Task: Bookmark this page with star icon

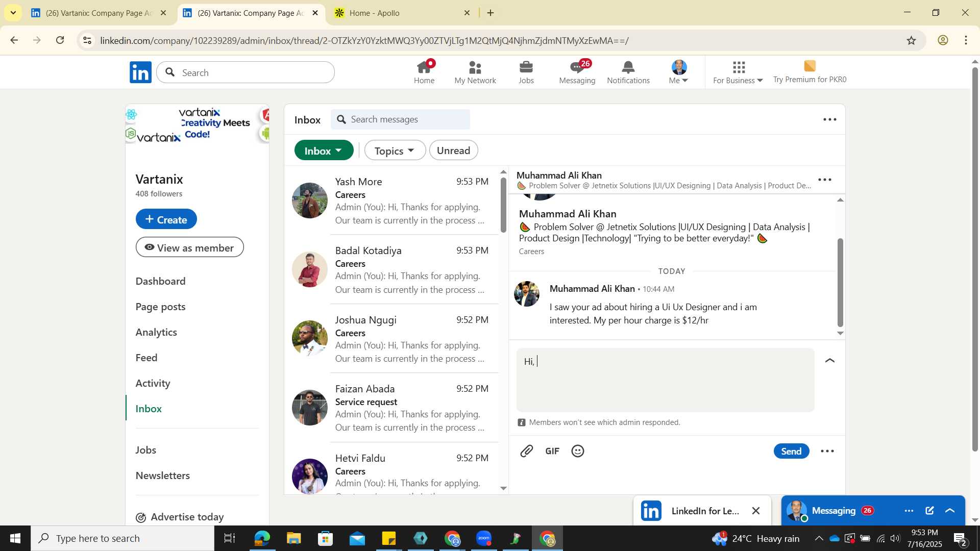Action: point(911,40)
